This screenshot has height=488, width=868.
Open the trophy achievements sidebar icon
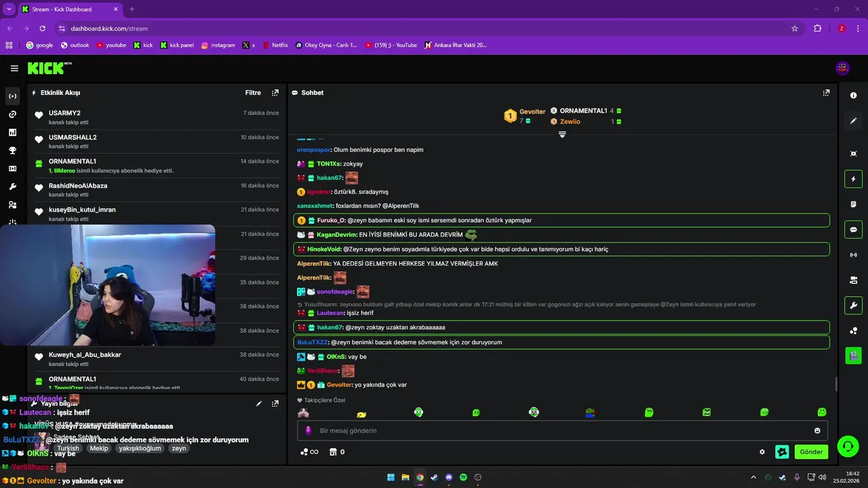coord(12,150)
